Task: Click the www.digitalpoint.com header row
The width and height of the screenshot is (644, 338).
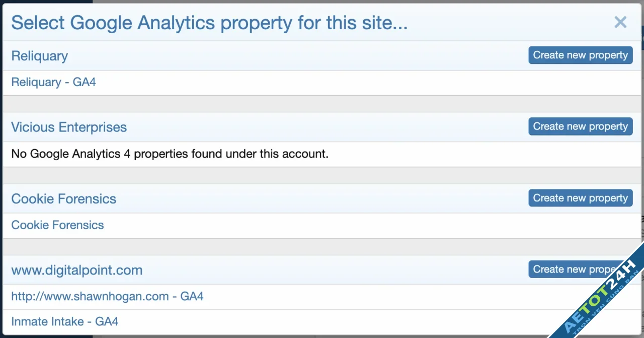Action: coord(252,270)
